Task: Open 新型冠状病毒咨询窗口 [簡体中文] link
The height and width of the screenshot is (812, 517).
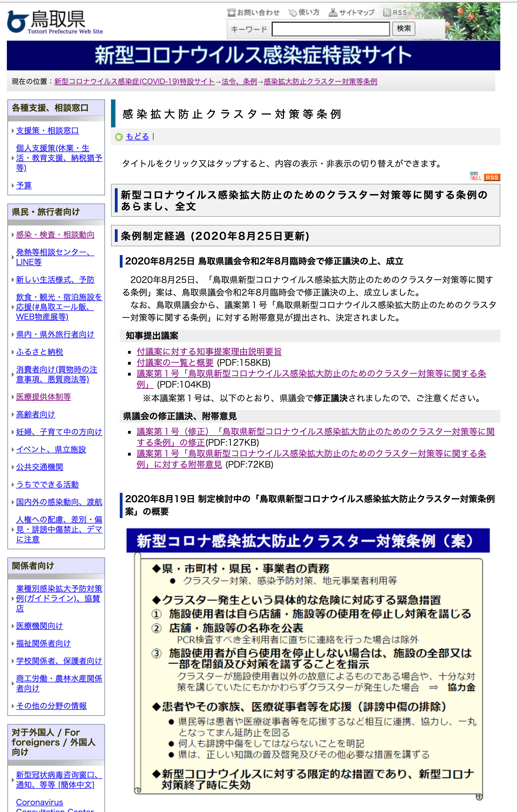Action: [59, 780]
